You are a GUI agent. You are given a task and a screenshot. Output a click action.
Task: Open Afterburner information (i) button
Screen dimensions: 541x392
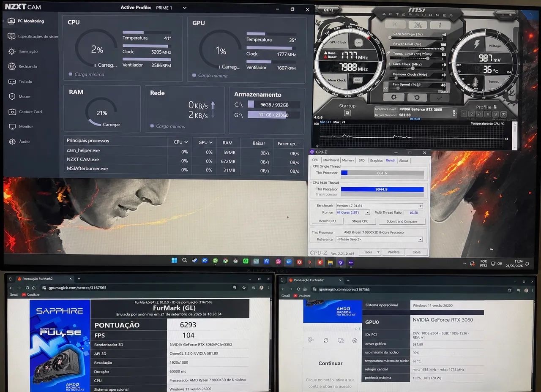(x=440, y=25)
